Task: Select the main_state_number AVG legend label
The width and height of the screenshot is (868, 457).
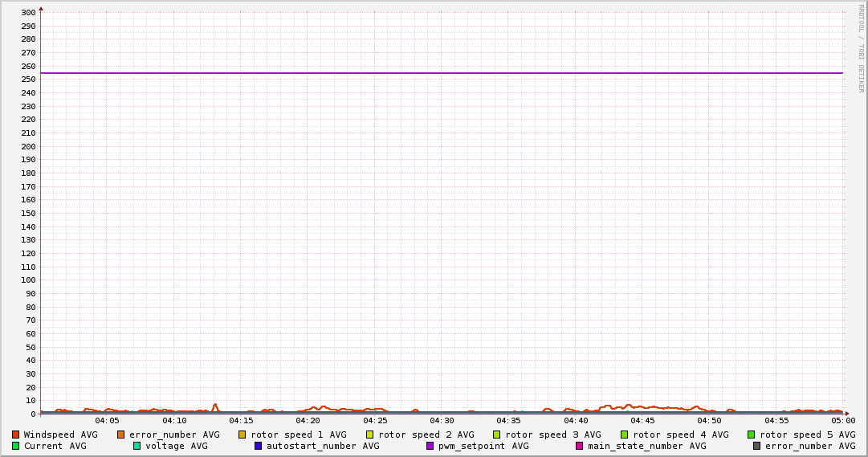Action: (647, 446)
